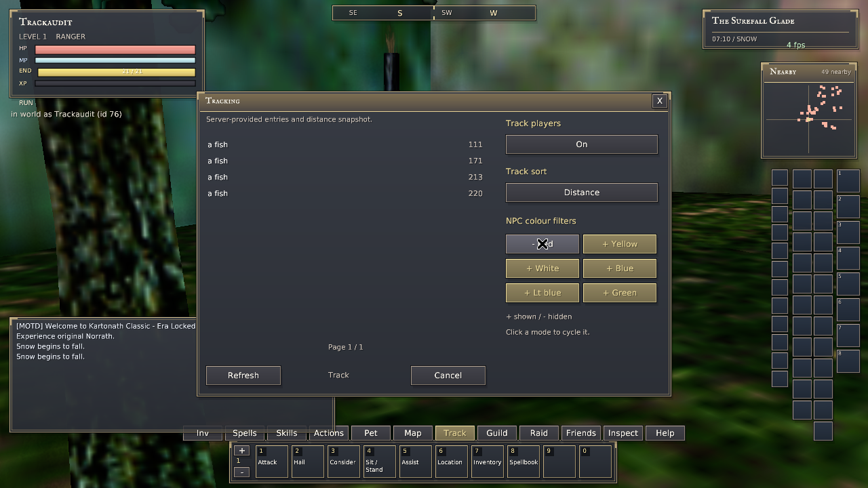
Task: Close the Tracking window with X
Action: (659, 101)
